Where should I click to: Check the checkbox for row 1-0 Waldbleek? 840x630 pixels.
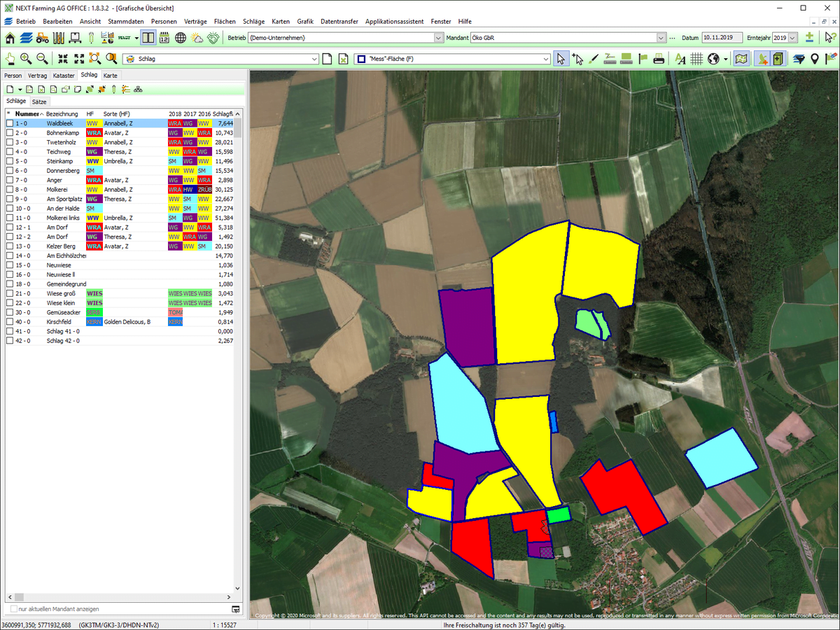click(9, 123)
